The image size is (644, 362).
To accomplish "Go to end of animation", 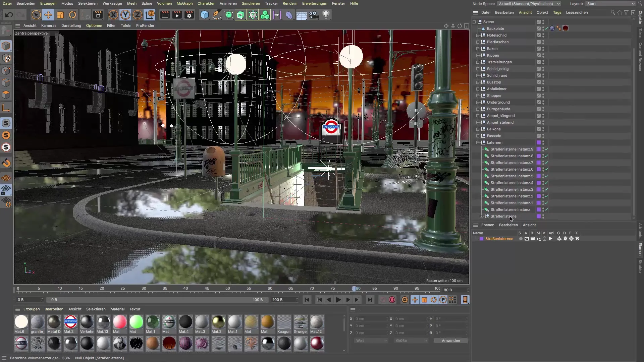I will [x=370, y=300].
